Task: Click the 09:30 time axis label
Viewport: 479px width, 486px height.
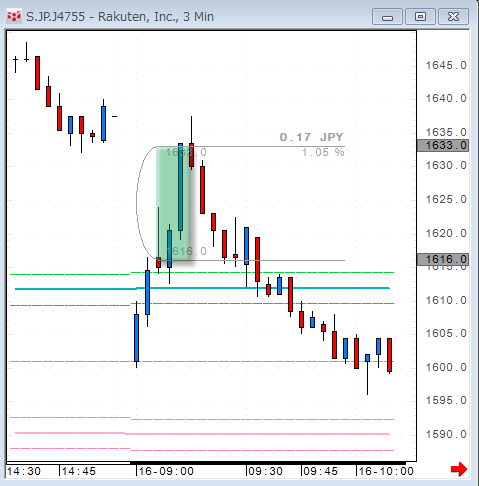Action: (266, 471)
